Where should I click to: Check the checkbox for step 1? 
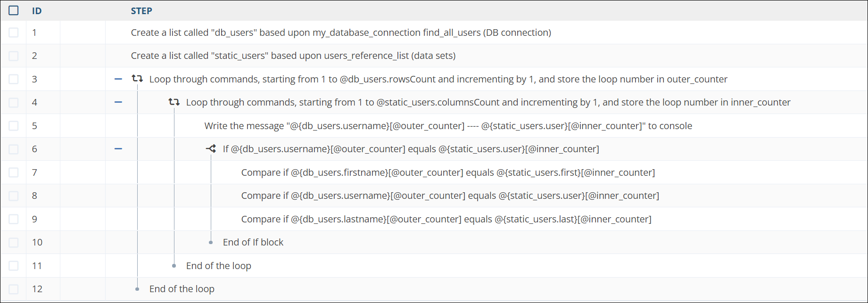point(14,33)
